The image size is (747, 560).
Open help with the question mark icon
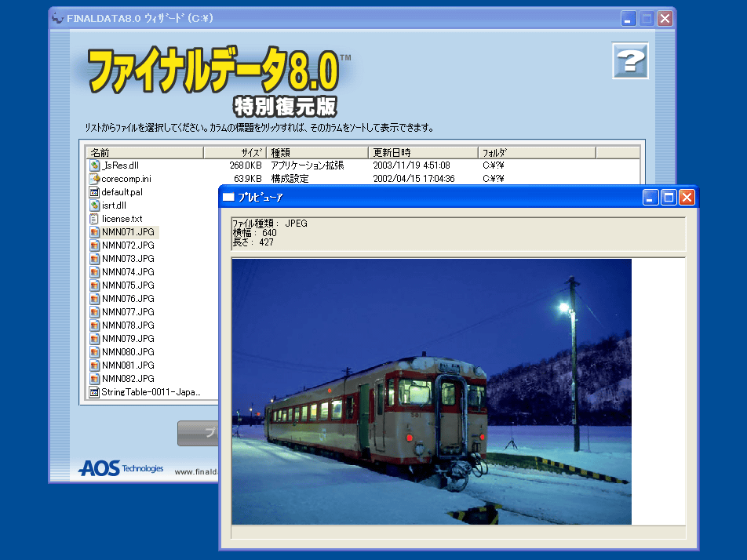tap(630, 60)
